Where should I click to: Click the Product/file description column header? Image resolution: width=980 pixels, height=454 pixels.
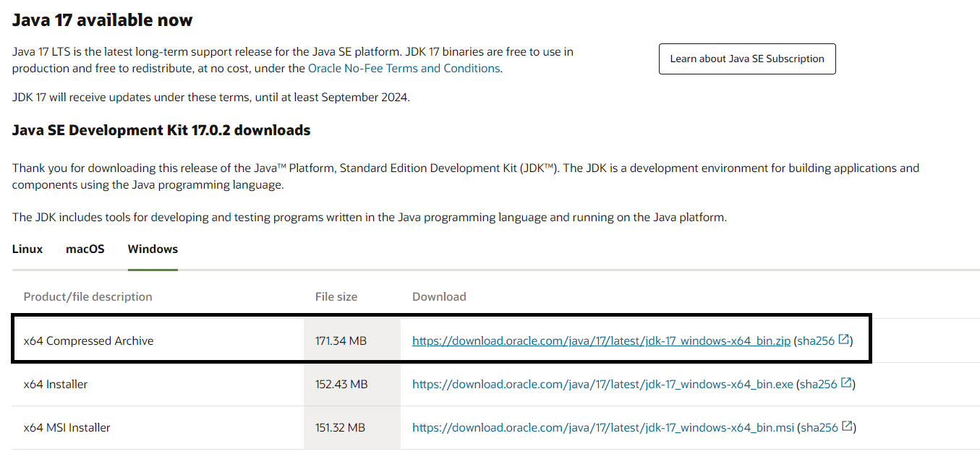tap(88, 296)
